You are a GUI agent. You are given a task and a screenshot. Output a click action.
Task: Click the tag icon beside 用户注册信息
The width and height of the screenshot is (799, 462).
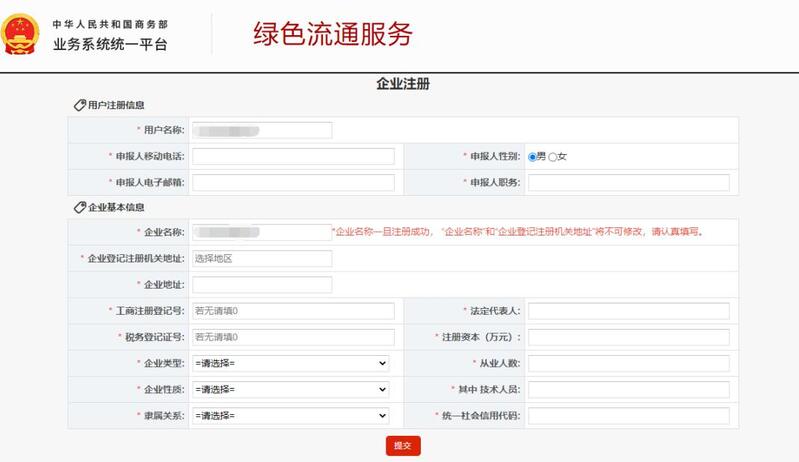point(80,105)
